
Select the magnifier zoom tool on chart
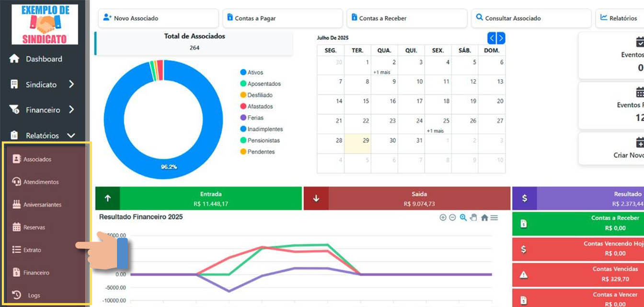[463, 217]
